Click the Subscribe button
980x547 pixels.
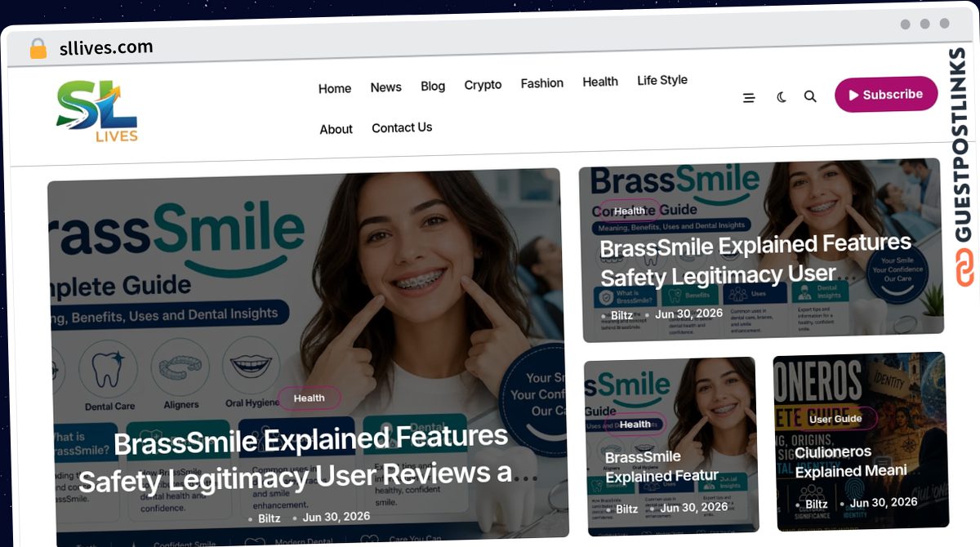point(886,95)
